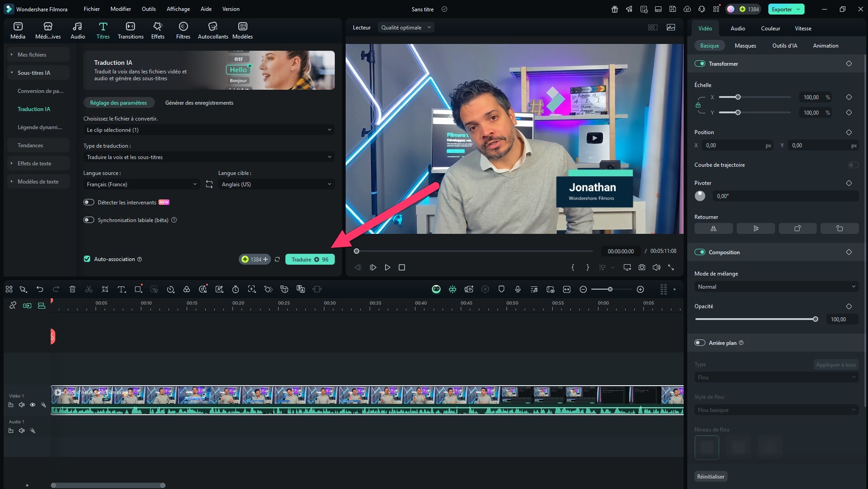The image size is (868, 489).
Task: Click the stop button in player
Action: [402, 267]
